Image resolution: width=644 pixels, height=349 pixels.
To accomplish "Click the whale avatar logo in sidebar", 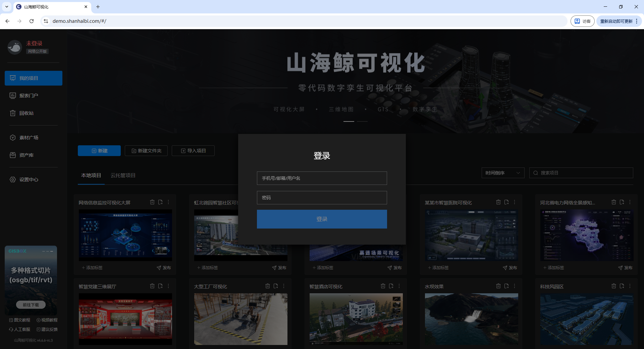I will 15,47.
